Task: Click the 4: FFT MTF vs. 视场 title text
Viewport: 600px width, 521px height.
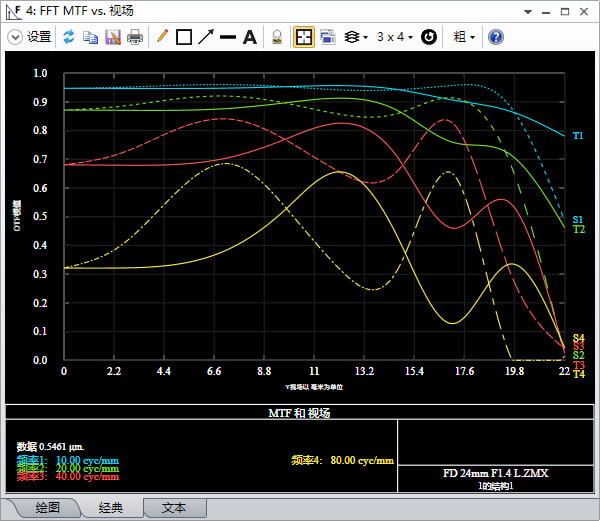Action: [80, 11]
